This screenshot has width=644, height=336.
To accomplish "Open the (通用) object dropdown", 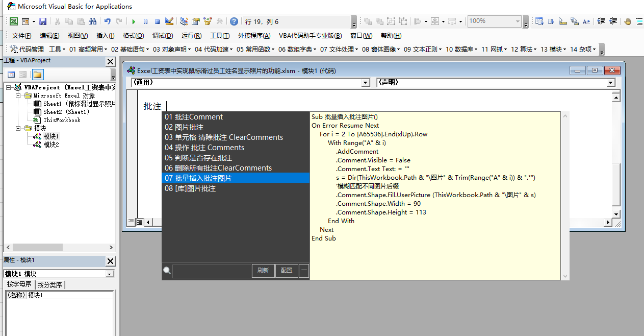I will (366, 83).
